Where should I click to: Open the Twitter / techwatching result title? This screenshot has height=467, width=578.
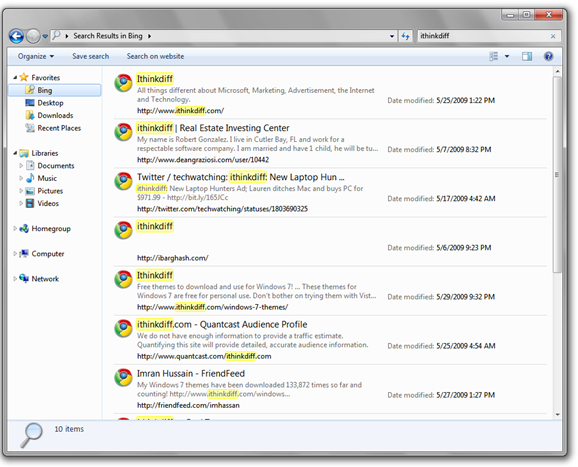click(x=241, y=177)
